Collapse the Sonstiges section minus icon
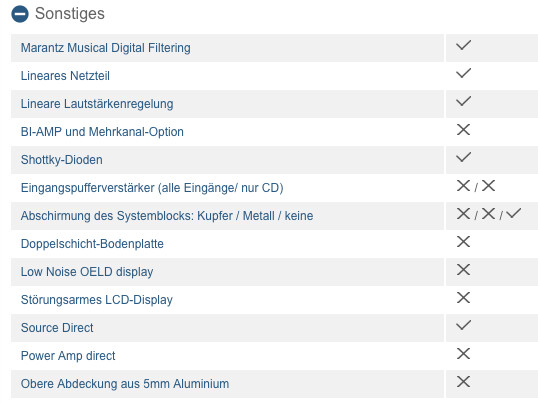 20,14
